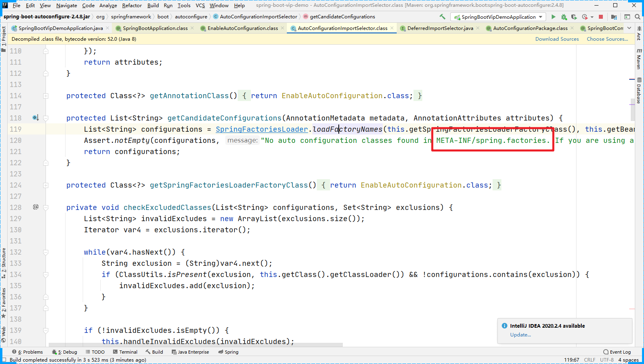Open the Structure tool window sidebar

pos(4,263)
